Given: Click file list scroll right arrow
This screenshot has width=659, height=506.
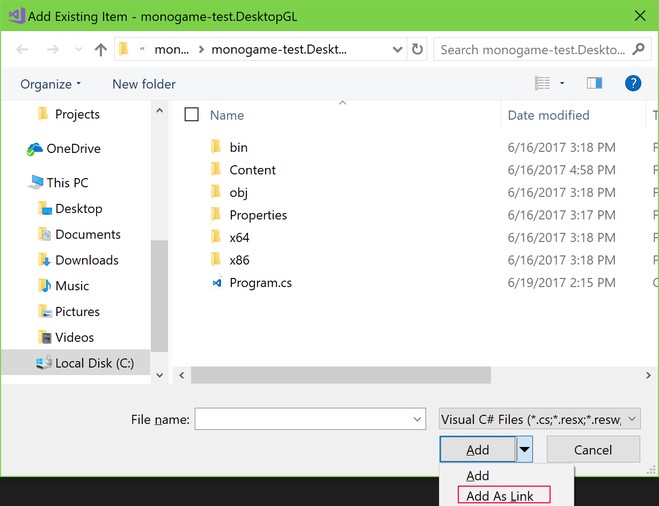Looking at the screenshot, I should (648, 375).
